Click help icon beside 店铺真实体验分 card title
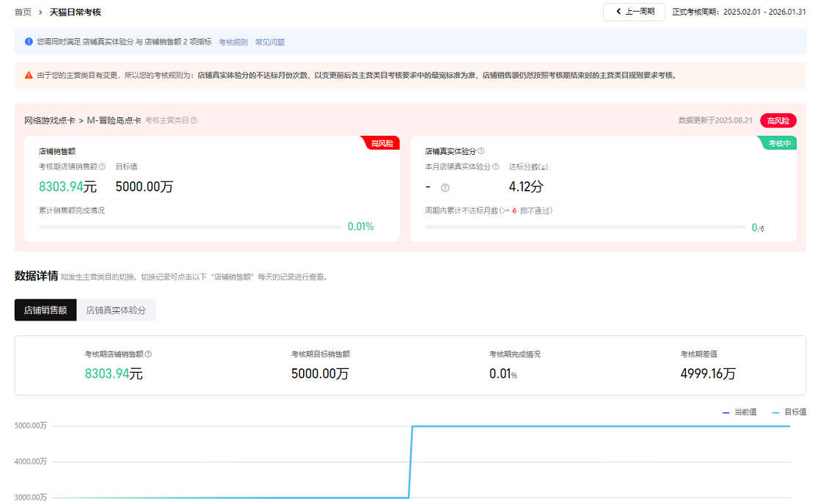Viewport: 832px width, 504px height. pos(481,151)
